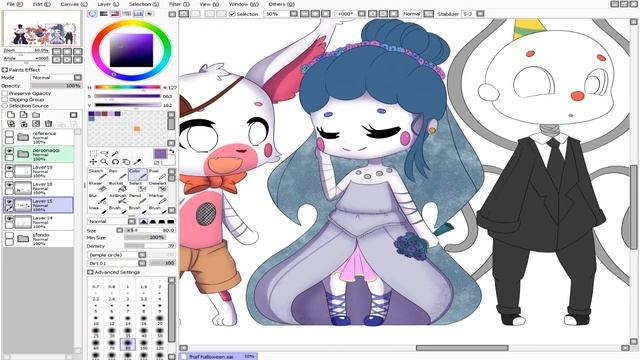
Task: Adjust the Density slider
Action: click(150, 246)
